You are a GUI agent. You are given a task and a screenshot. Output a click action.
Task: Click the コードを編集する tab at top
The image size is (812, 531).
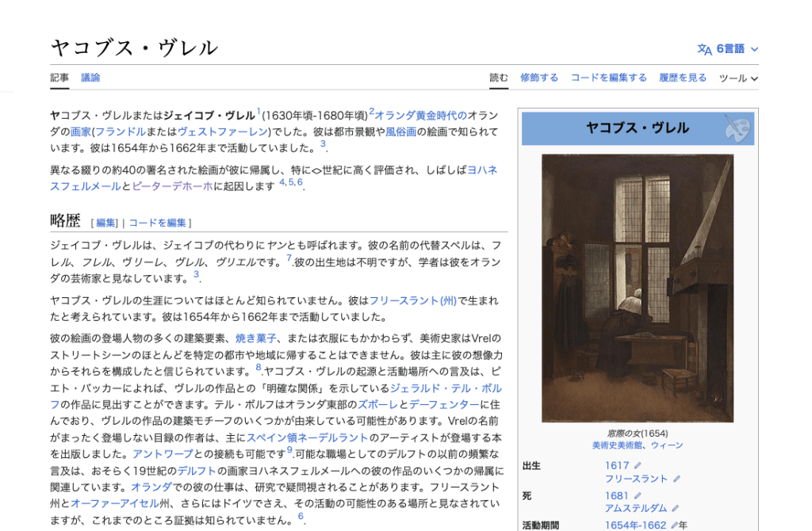point(608,78)
